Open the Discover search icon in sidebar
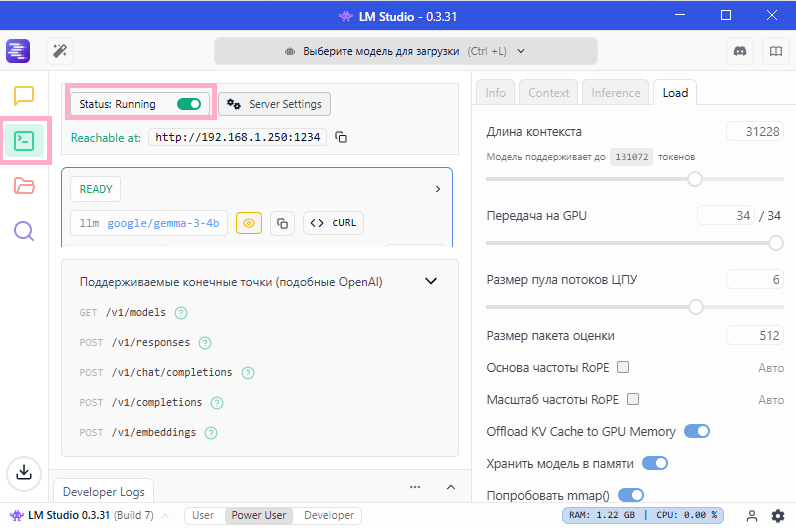Viewport: 796px width, 528px height. tap(24, 231)
